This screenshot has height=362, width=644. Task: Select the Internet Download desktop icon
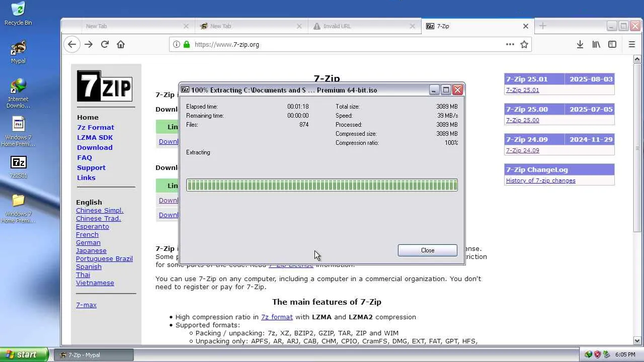[x=18, y=94]
